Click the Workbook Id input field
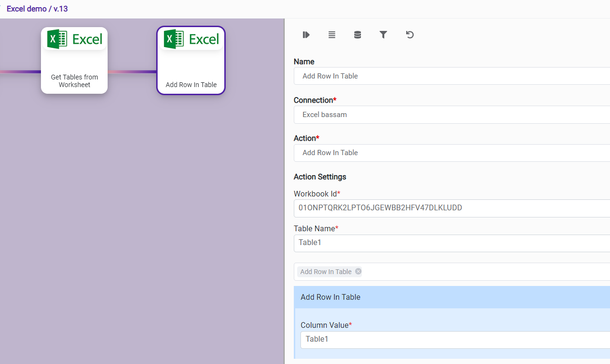 click(x=451, y=208)
